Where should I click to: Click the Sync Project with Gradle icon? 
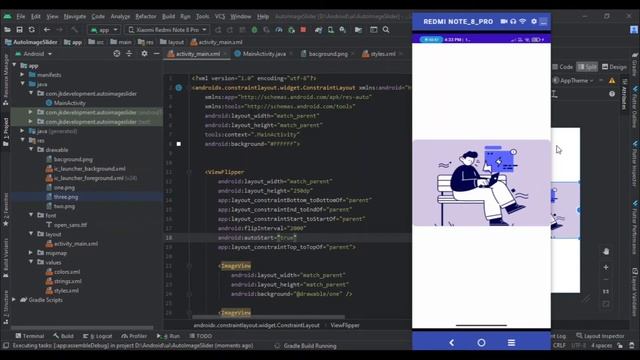click(318, 30)
